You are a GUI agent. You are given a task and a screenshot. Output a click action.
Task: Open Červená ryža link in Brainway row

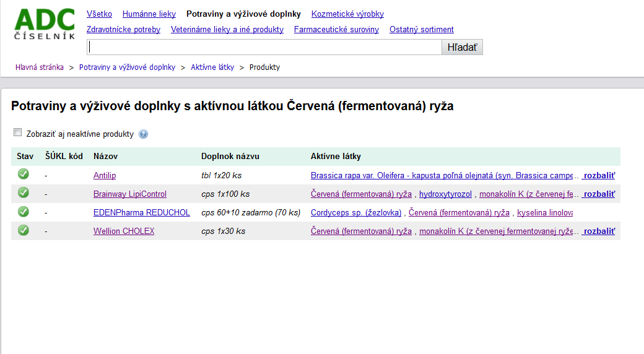[x=361, y=194]
